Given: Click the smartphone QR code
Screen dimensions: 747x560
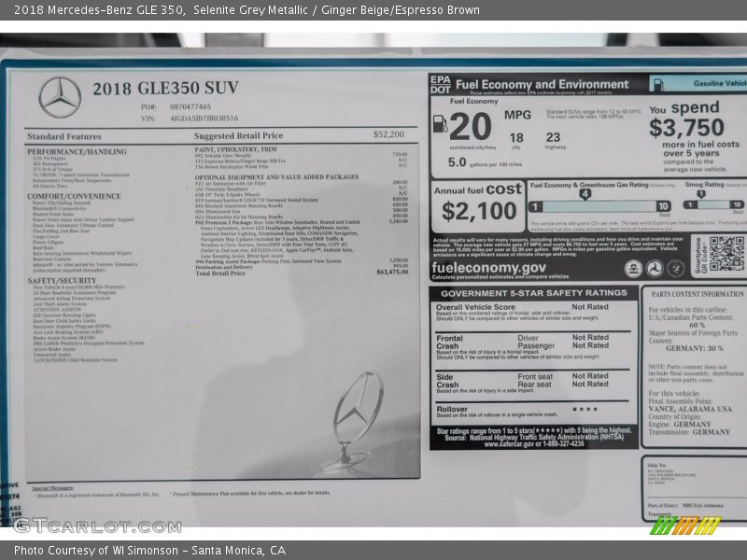Looking at the screenshot, I should click(726, 254).
